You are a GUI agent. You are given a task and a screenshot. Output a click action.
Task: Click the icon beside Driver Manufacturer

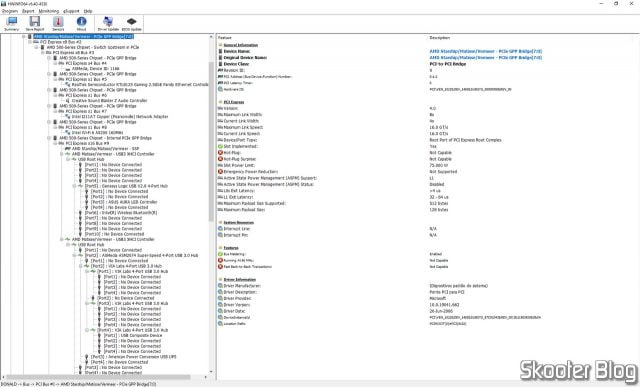click(x=220, y=286)
